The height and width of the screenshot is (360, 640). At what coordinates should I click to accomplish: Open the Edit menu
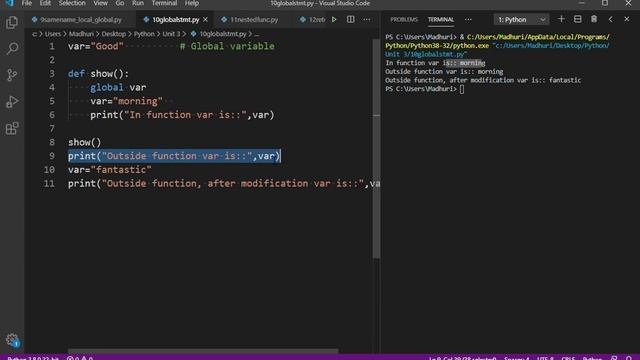click(45, 3)
